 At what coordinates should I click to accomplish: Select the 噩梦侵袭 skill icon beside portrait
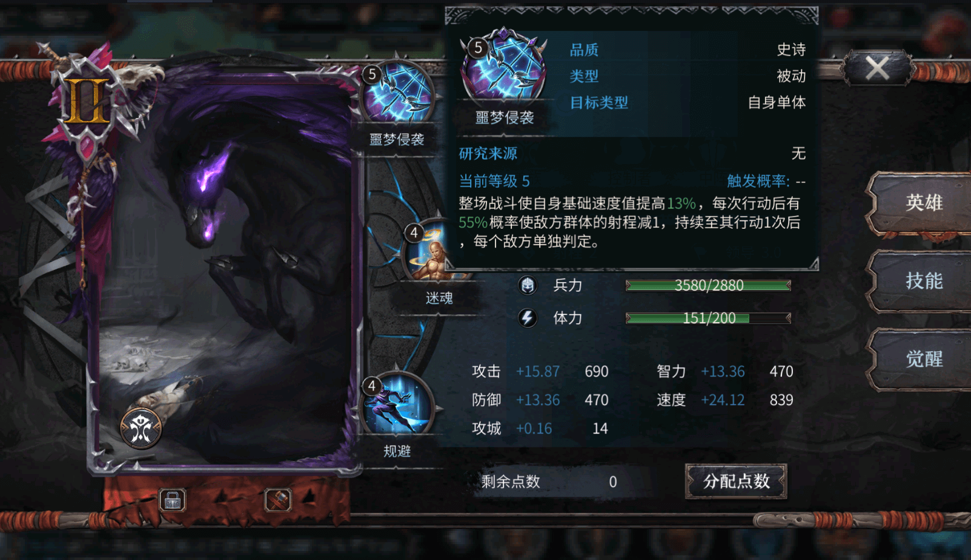pos(398,96)
